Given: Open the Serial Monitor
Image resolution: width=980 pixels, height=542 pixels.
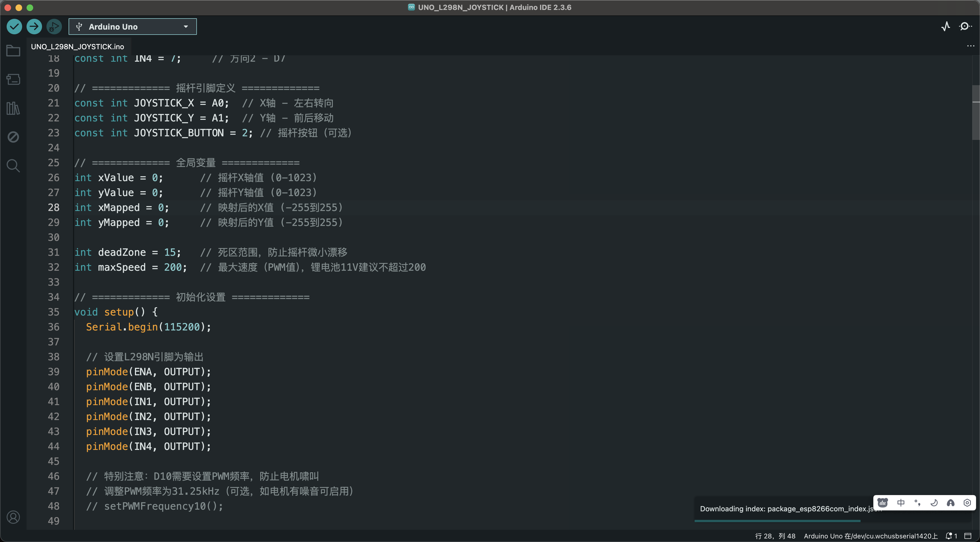Looking at the screenshot, I should (965, 27).
